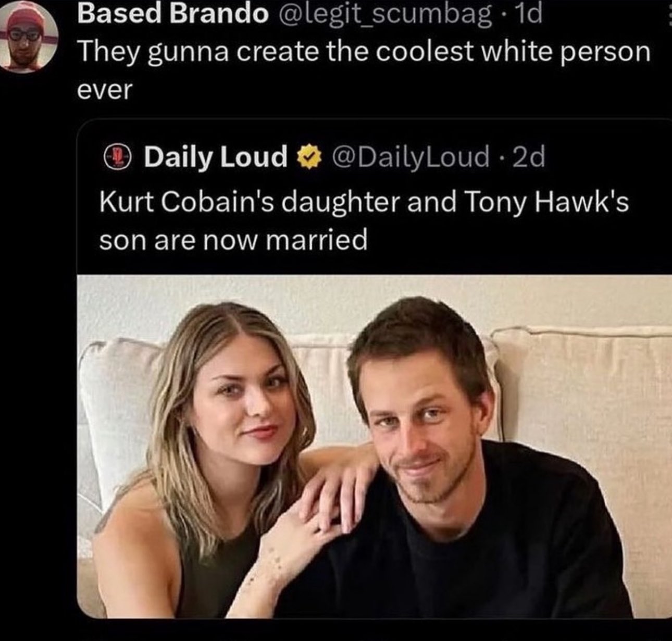Open Based Brando's profile avatar
Viewport: 672px width, 641px height.
(27, 38)
